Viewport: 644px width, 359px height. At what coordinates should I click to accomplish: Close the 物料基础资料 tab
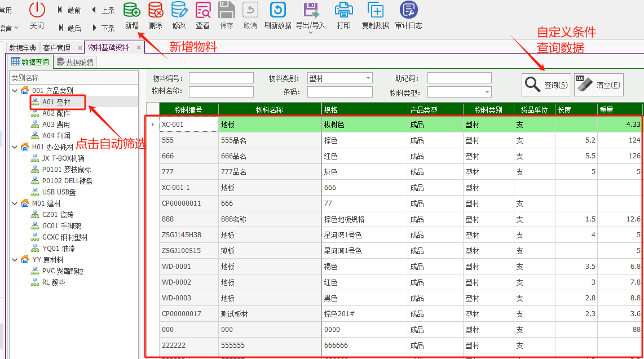(139, 47)
